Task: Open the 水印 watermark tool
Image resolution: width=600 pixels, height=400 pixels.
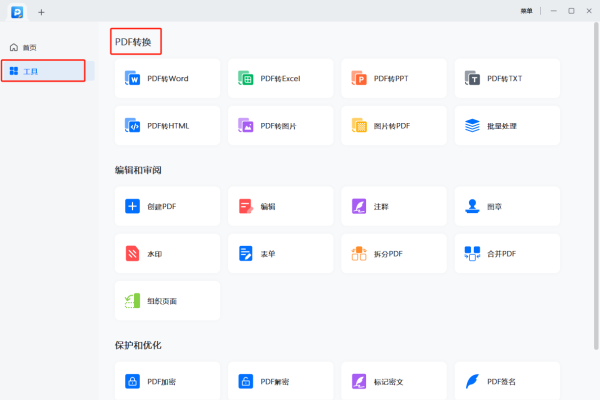Action: click(167, 254)
